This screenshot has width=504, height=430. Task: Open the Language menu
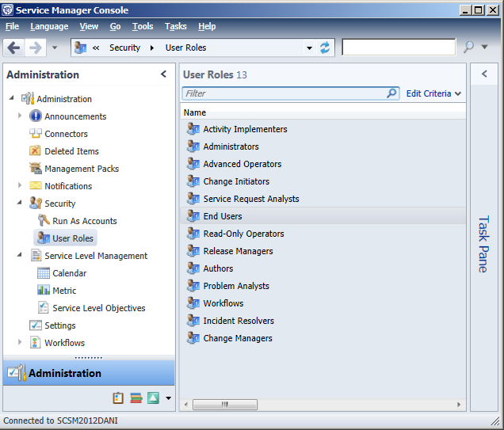point(49,26)
